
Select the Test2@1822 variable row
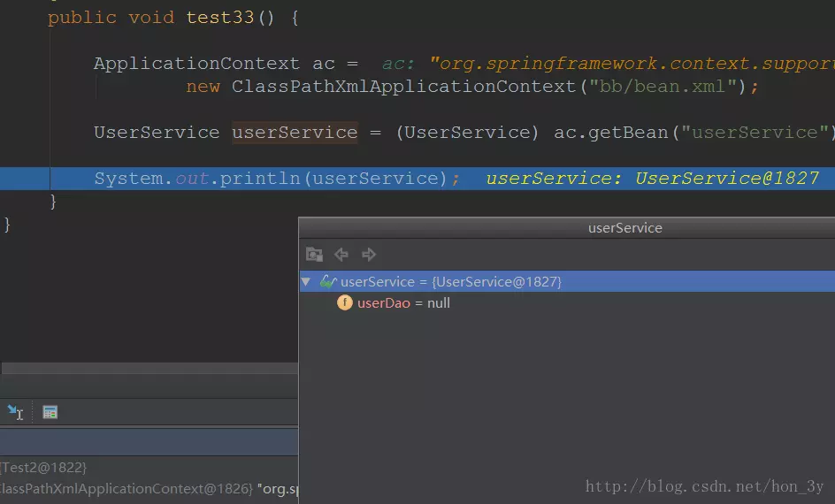(149, 467)
